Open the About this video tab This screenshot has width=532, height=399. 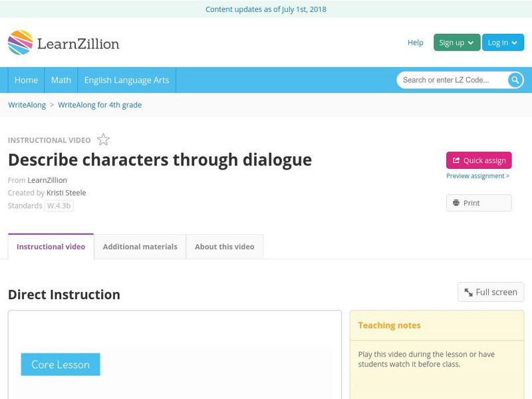tap(224, 246)
